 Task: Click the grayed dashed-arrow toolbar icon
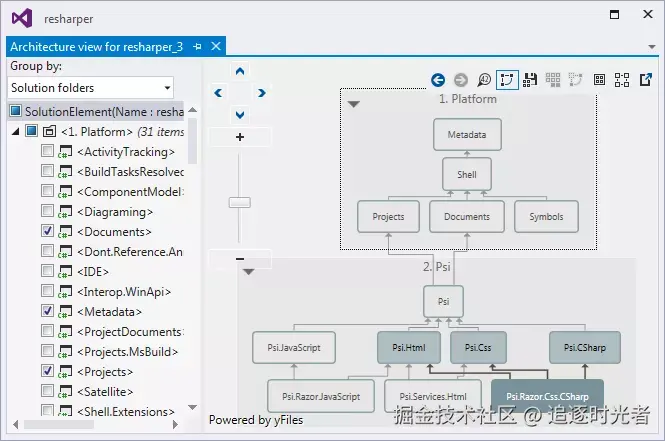click(x=576, y=79)
